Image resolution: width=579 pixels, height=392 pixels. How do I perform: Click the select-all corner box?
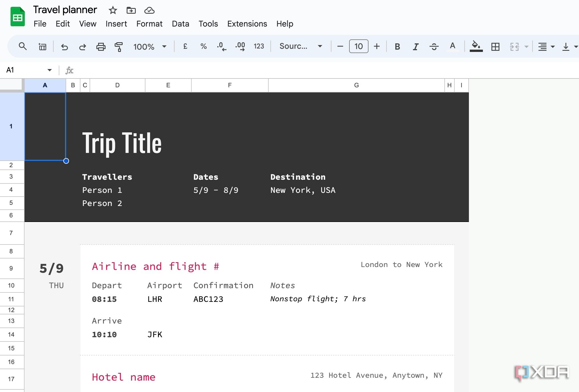(11, 85)
